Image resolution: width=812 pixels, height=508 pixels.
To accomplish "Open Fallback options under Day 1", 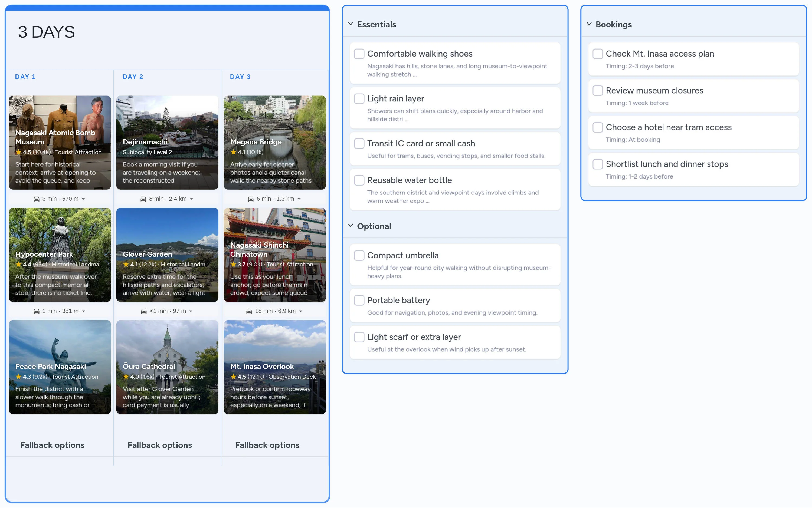I will [52, 445].
